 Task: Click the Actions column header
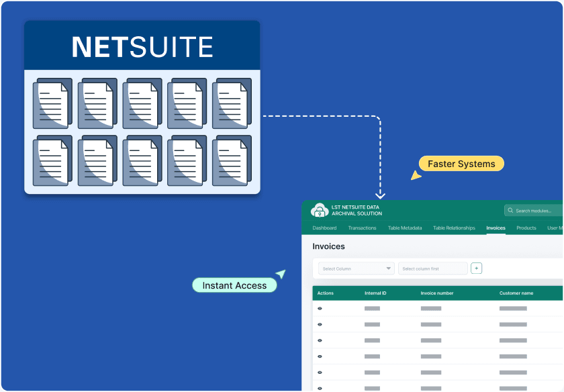(x=325, y=293)
